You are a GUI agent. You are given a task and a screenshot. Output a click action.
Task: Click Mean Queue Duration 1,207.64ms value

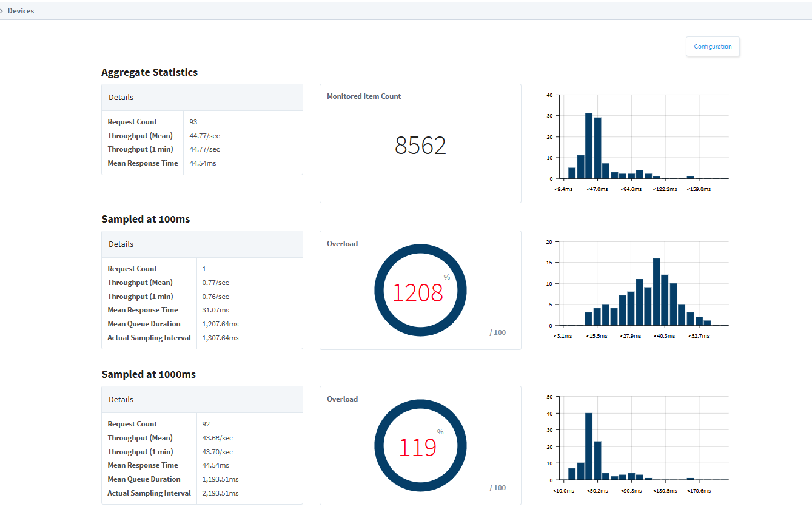click(x=220, y=324)
